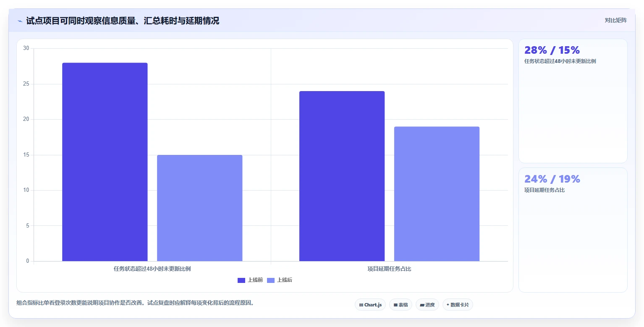644x327 pixels.
Task: Click the 上线前 bar for 任务状态超过48小时未更新比例
Action: tap(105, 162)
